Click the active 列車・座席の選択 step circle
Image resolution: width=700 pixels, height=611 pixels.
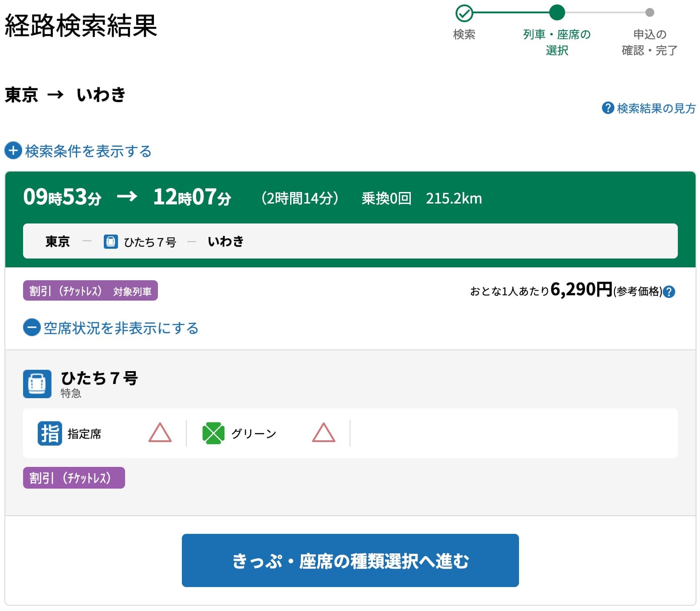click(557, 12)
